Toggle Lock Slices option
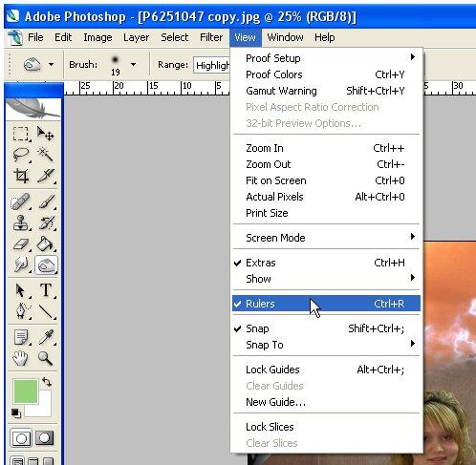 [326, 427]
